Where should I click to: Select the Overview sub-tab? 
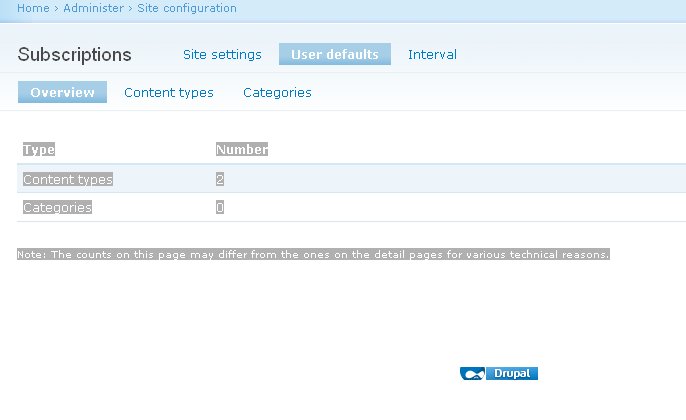point(62,92)
